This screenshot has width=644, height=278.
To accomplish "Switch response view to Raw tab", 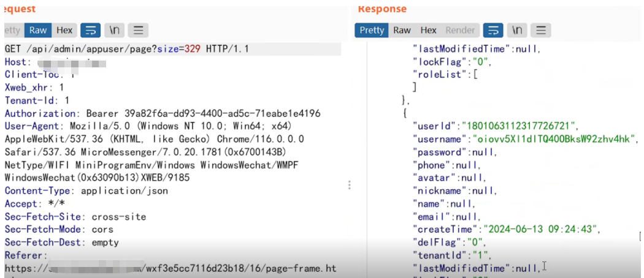I will pyautogui.click(x=402, y=30).
